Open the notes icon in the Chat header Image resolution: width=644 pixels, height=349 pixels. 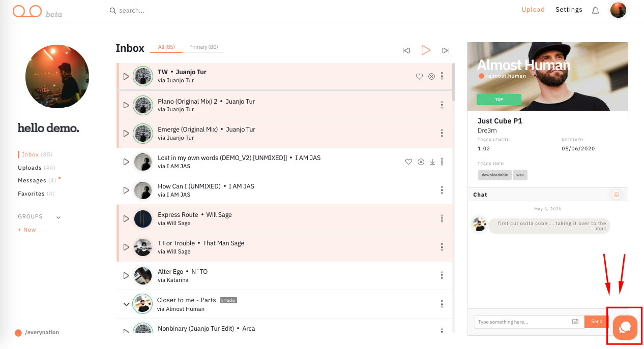(617, 195)
